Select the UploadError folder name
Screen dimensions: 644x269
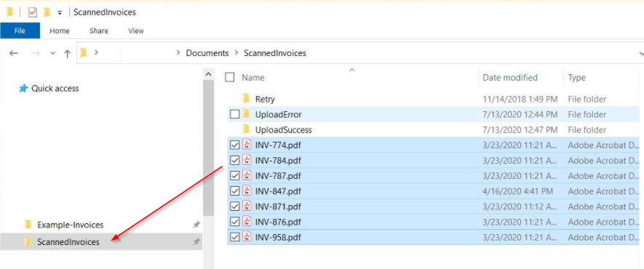click(x=279, y=115)
